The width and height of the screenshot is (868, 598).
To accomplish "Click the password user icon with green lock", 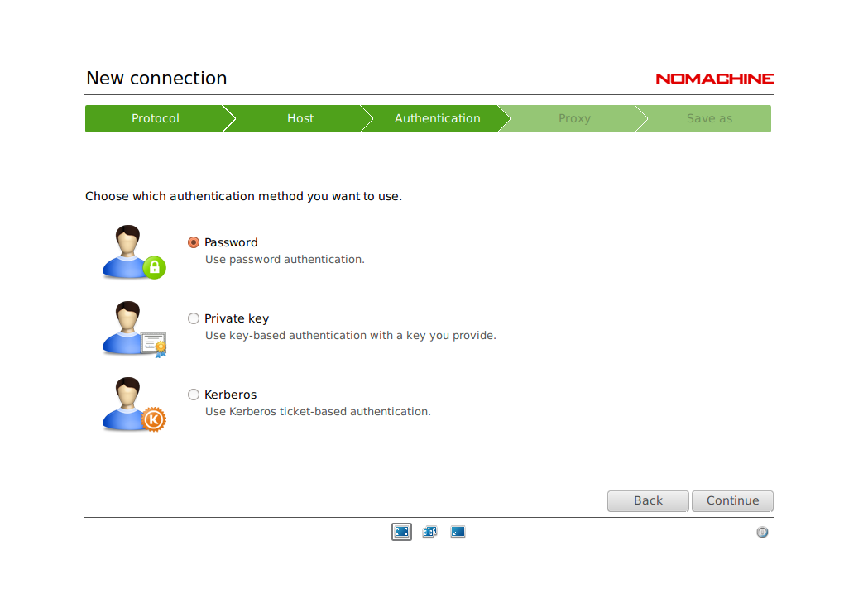I will tap(133, 252).
